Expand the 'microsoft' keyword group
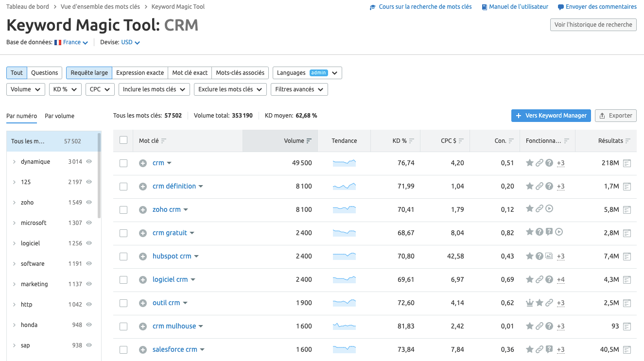 pos(14,223)
